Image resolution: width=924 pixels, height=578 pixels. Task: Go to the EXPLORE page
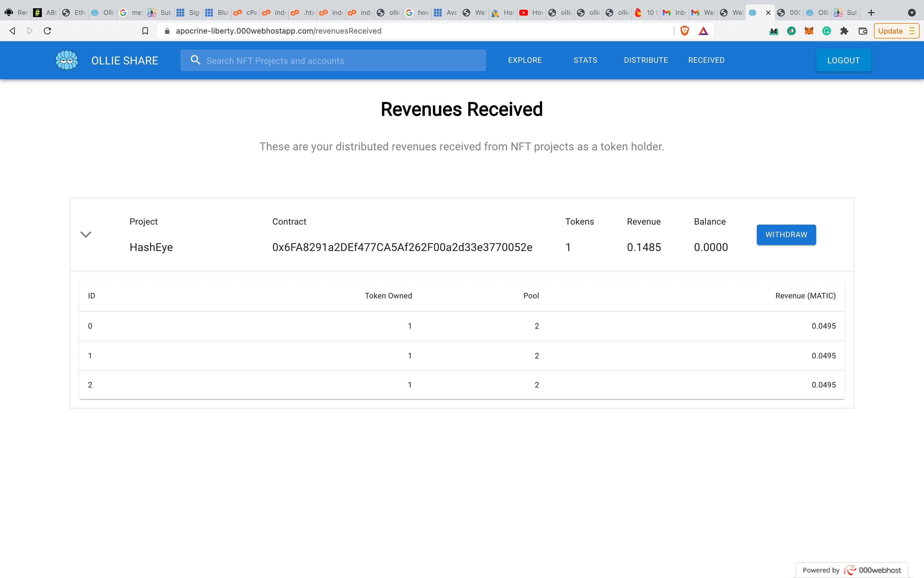525,60
